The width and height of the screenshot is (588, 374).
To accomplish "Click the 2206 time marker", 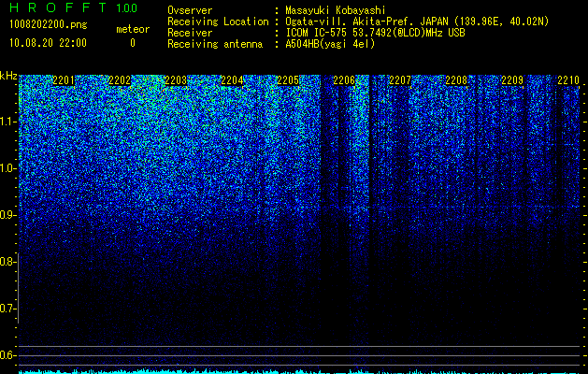I will click(x=344, y=80).
